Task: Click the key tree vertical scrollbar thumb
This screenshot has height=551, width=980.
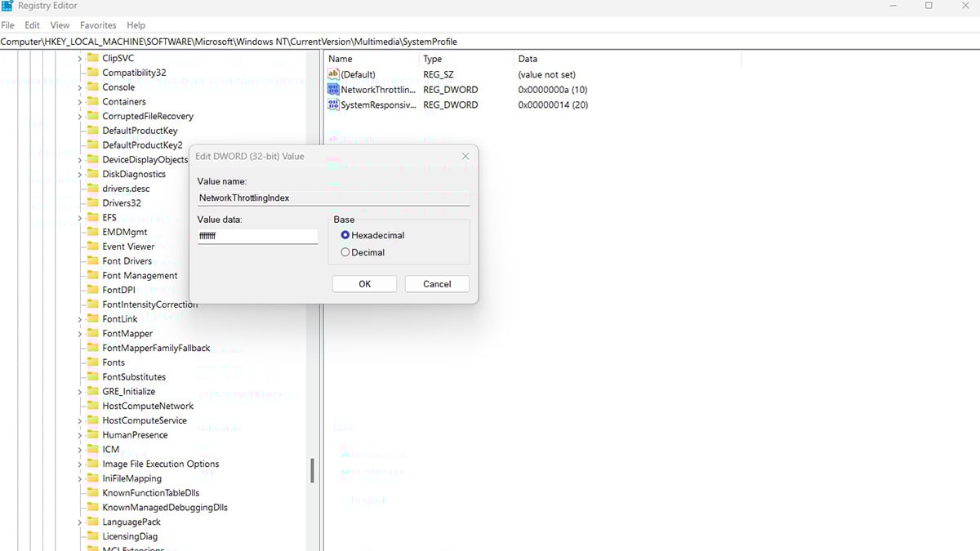Action: click(x=312, y=472)
